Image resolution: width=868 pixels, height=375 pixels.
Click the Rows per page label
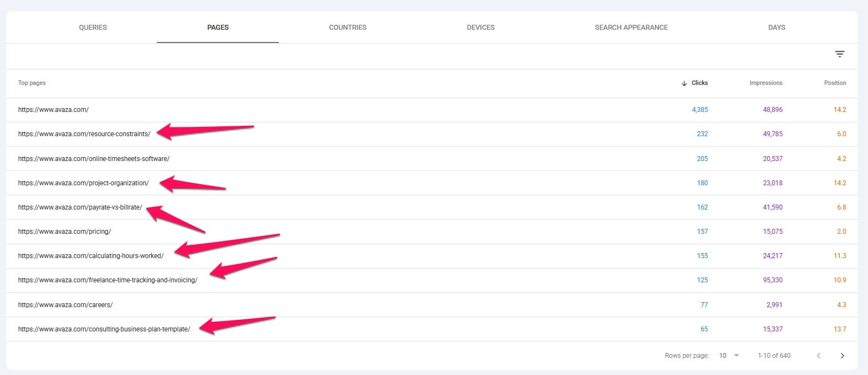tap(687, 356)
